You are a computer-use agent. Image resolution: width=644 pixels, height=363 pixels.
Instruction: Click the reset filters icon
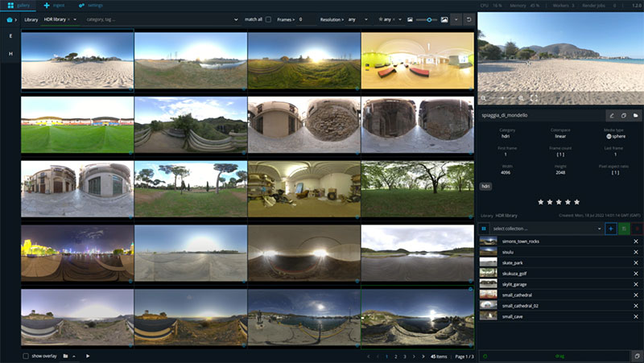click(469, 19)
